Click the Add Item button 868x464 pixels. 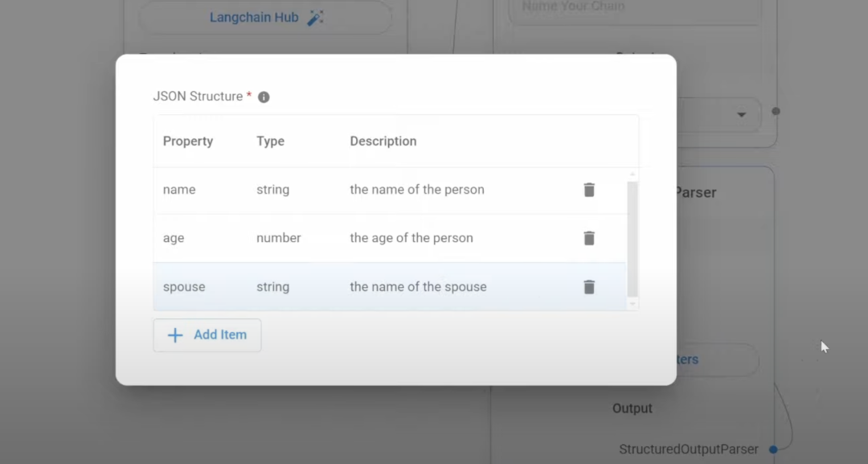(x=207, y=335)
